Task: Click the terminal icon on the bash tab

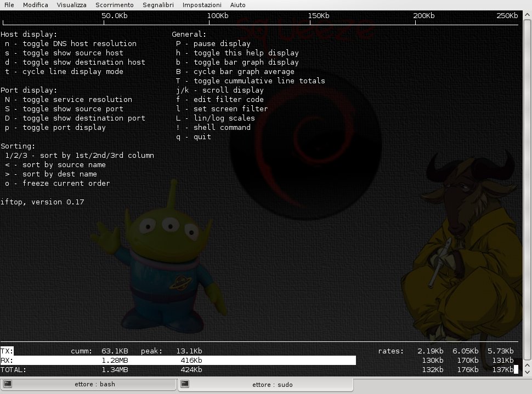Action: click(8, 384)
